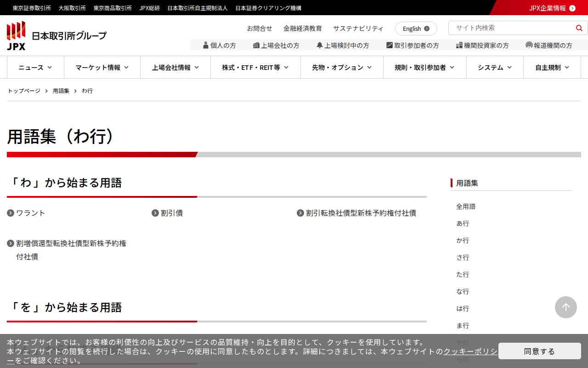Expand the システム menu
The width and height of the screenshot is (588, 368).
coord(495,68)
